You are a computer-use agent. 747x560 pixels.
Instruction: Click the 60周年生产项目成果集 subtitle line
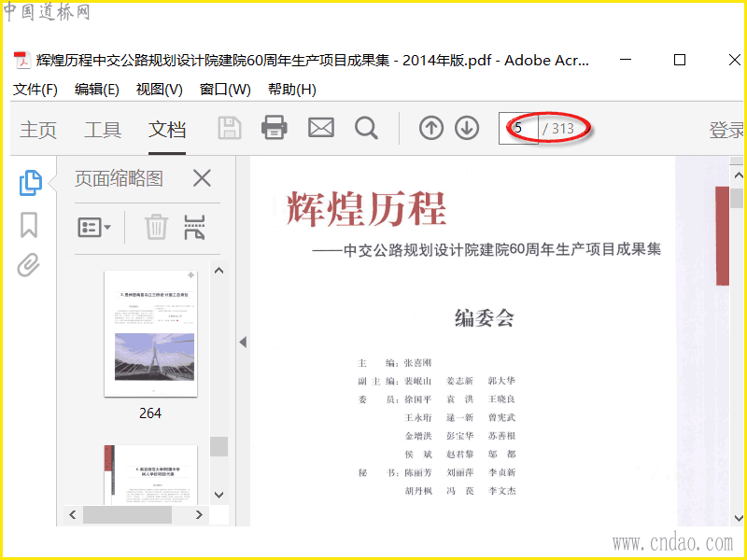tap(486, 249)
